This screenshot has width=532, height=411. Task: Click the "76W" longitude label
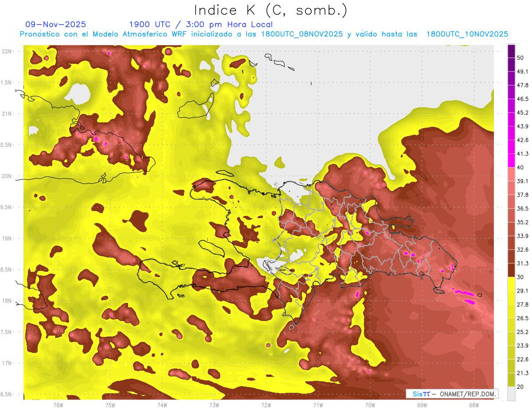(x=58, y=405)
